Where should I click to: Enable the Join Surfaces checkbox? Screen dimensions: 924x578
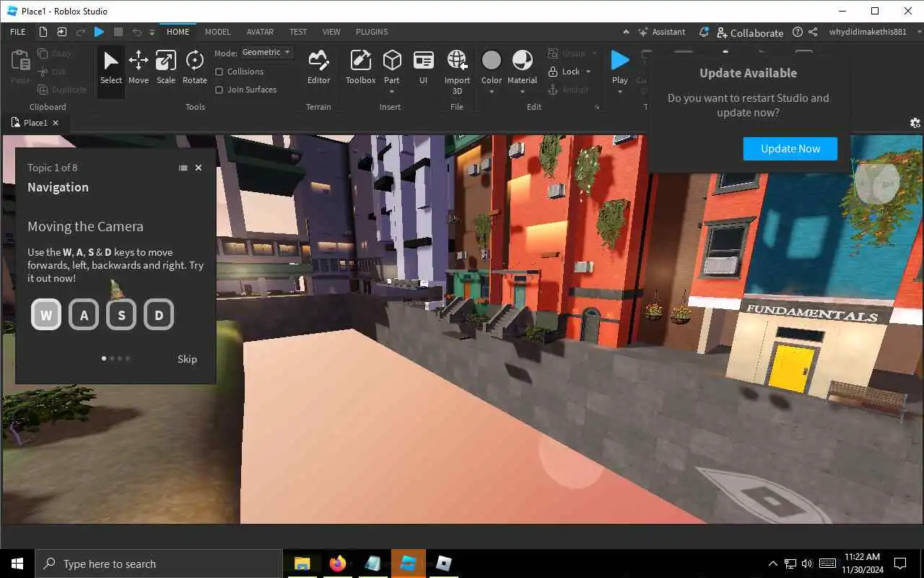click(x=219, y=90)
